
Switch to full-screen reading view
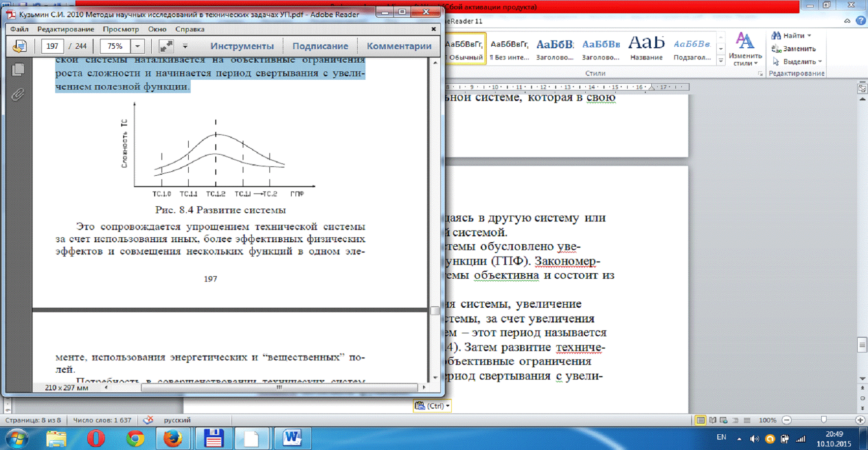712,420
